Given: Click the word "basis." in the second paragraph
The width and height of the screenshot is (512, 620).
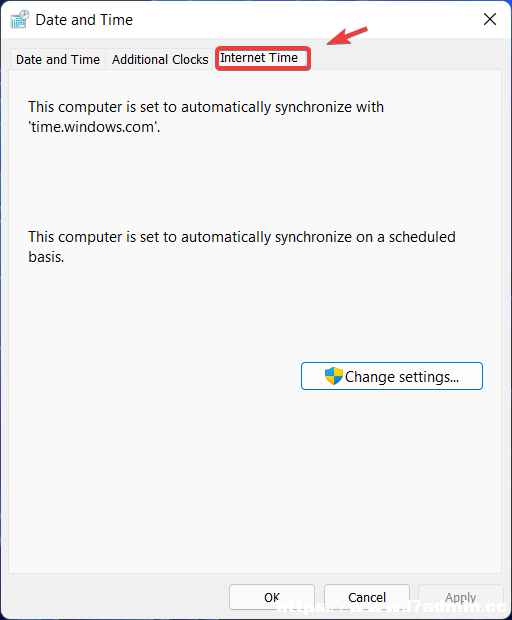Looking at the screenshot, I should point(46,257).
